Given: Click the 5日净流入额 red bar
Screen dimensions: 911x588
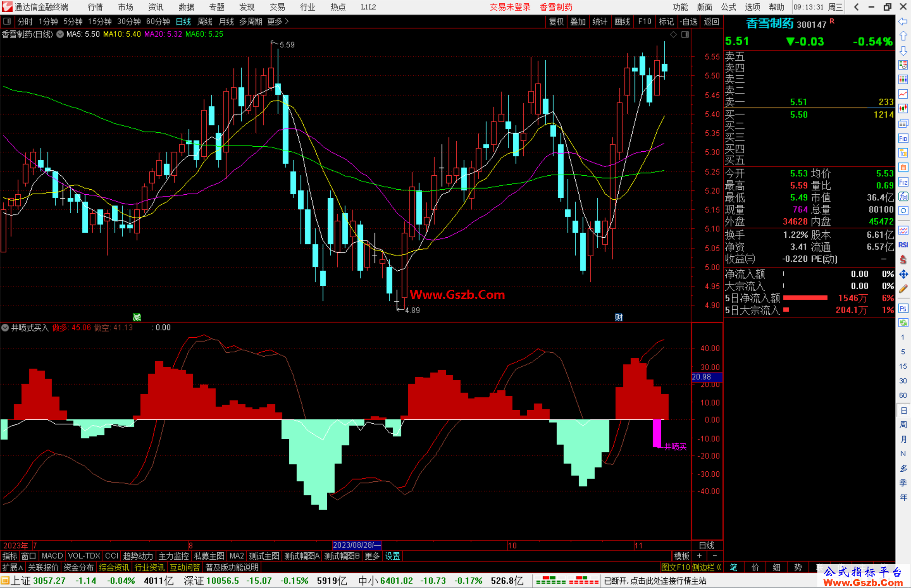Looking at the screenshot, I should pos(805,298).
